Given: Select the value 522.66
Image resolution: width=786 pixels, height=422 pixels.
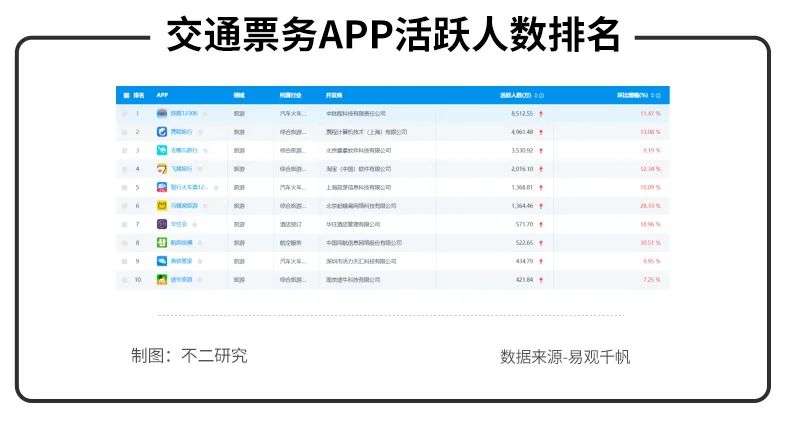Looking at the screenshot, I should click(x=524, y=243).
